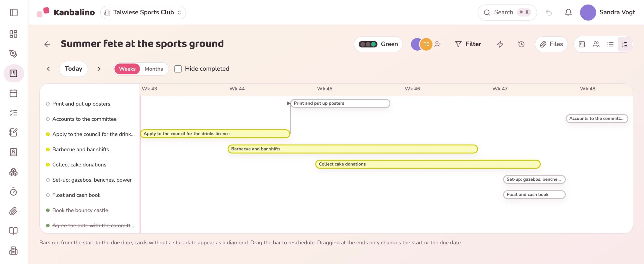
Task: Open the calendar icon in sidebar
Action: click(x=13, y=93)
